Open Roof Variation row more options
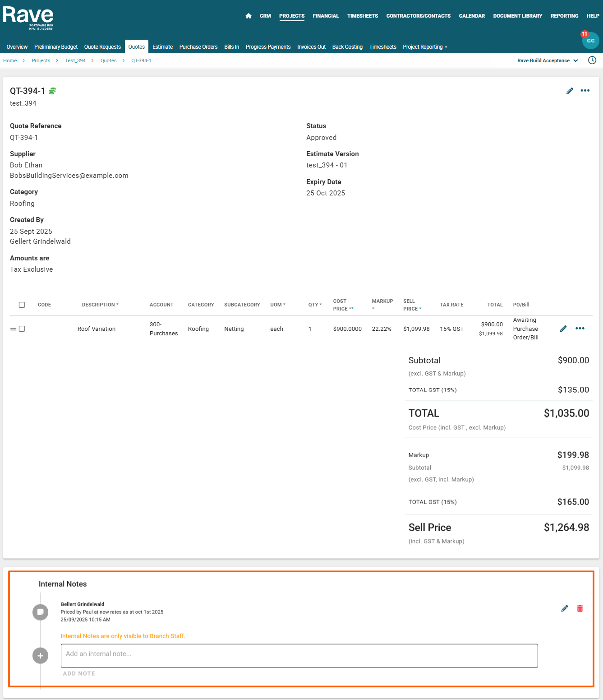The image size is (603, 700). coord(580,329)
